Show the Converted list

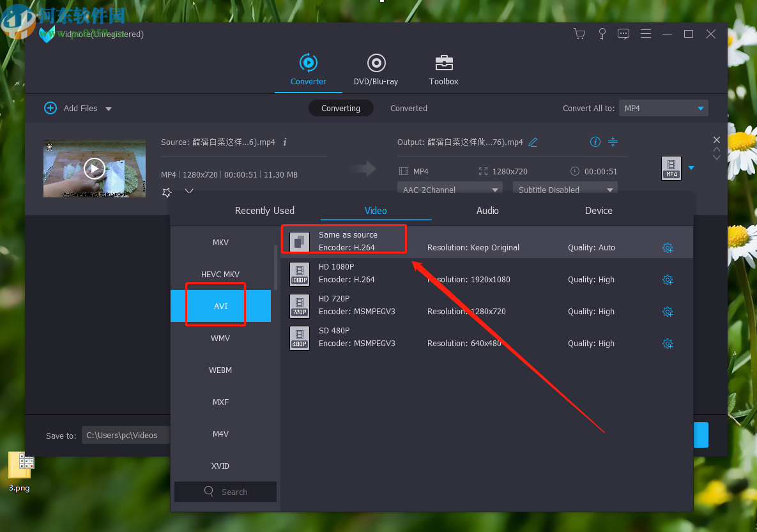pyautogui.click(x=408, y=108)
